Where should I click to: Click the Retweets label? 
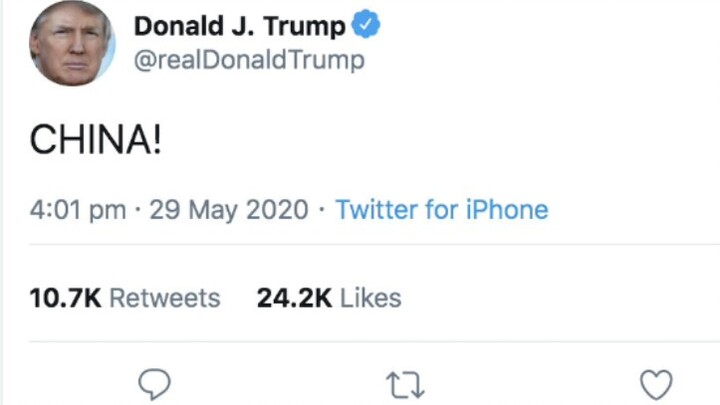[164, 298]
